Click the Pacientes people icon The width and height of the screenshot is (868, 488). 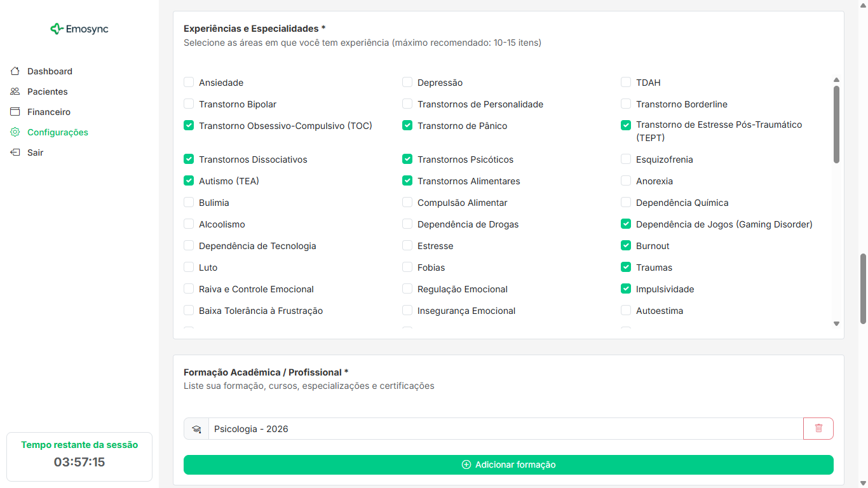pos(15,91)
